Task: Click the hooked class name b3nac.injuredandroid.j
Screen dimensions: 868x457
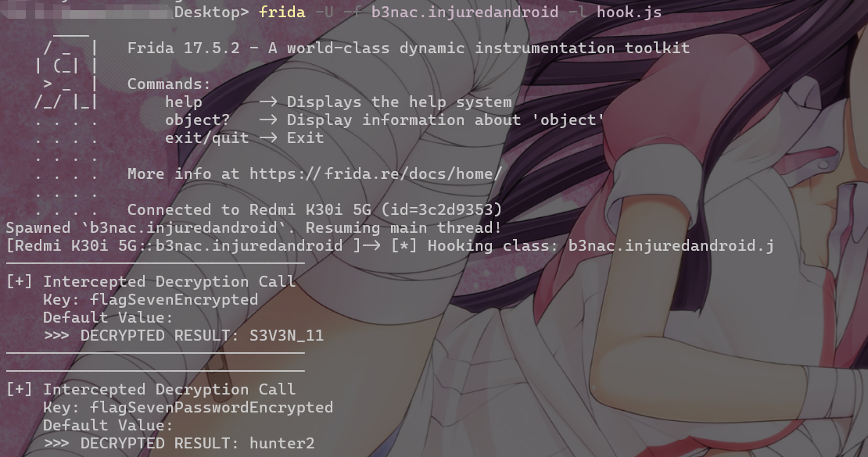Action: [x=671, y=246]
